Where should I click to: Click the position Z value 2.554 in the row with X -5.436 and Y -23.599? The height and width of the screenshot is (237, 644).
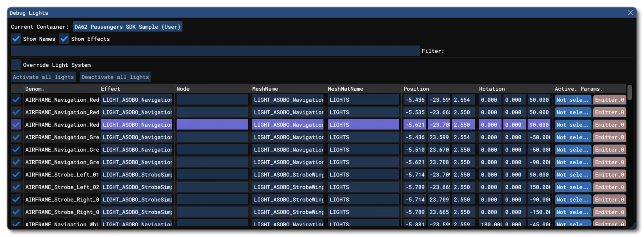[463, 99]
